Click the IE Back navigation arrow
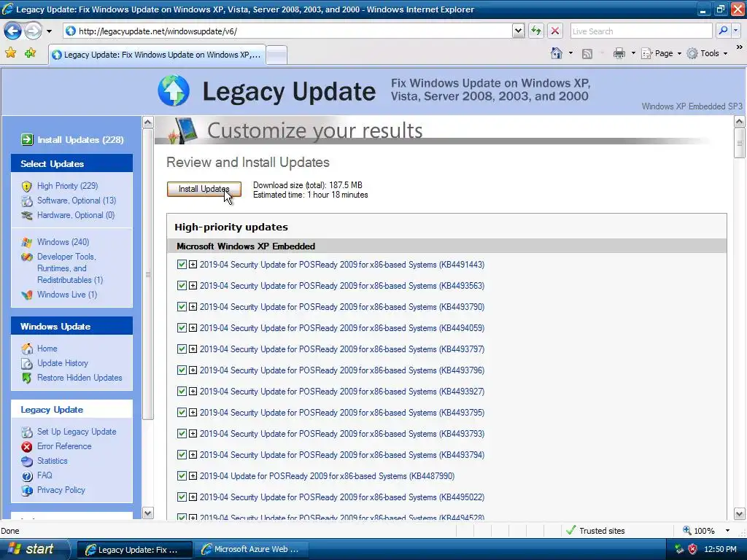This screenshot has height=560, width=747. 13,31
